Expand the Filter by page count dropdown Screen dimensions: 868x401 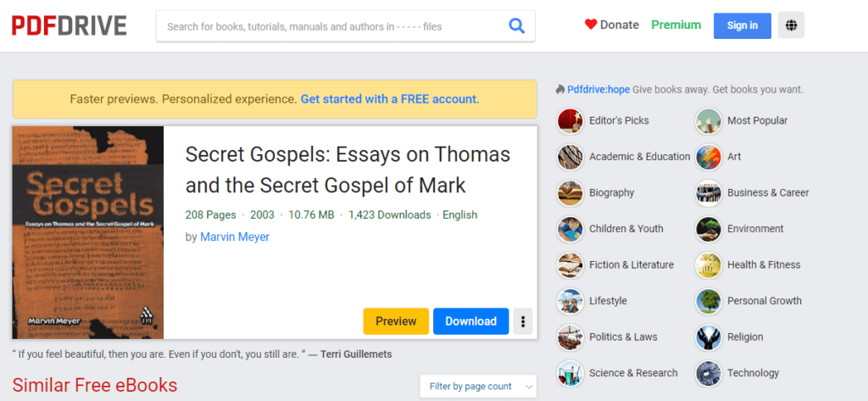point(478,386)
